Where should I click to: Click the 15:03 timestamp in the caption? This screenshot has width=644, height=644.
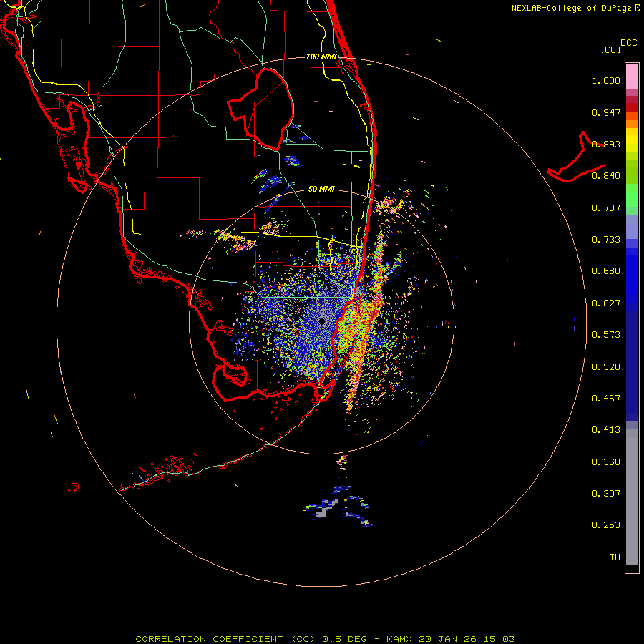(x=499, y=639)
